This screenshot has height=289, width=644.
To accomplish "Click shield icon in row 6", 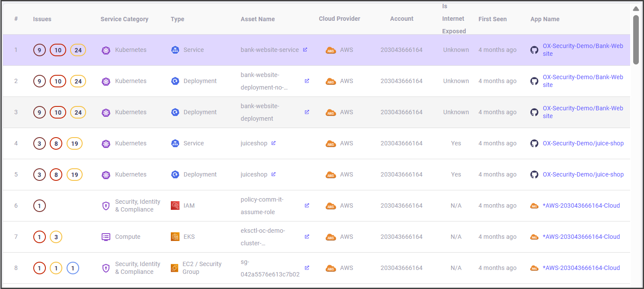I will coord(106,206).
